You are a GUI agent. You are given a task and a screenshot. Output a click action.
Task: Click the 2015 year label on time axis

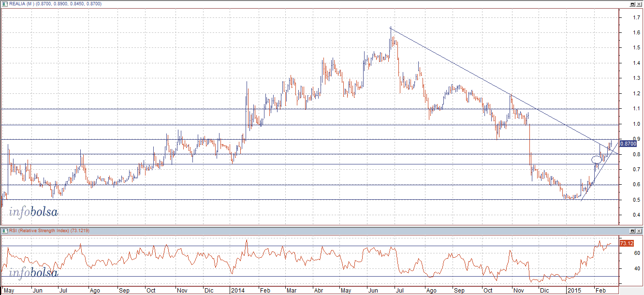[574, 291]
